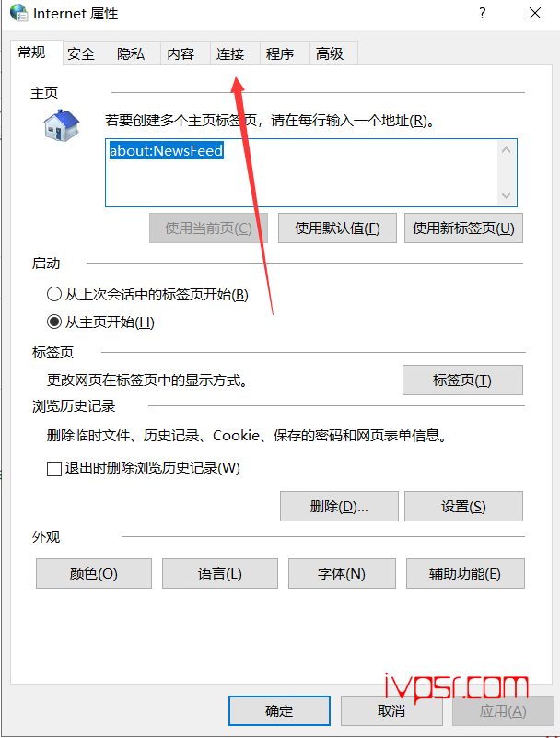Click the 删除 browsing history button
The width and height of the screenshot is (560, 738).
[339, 507]
